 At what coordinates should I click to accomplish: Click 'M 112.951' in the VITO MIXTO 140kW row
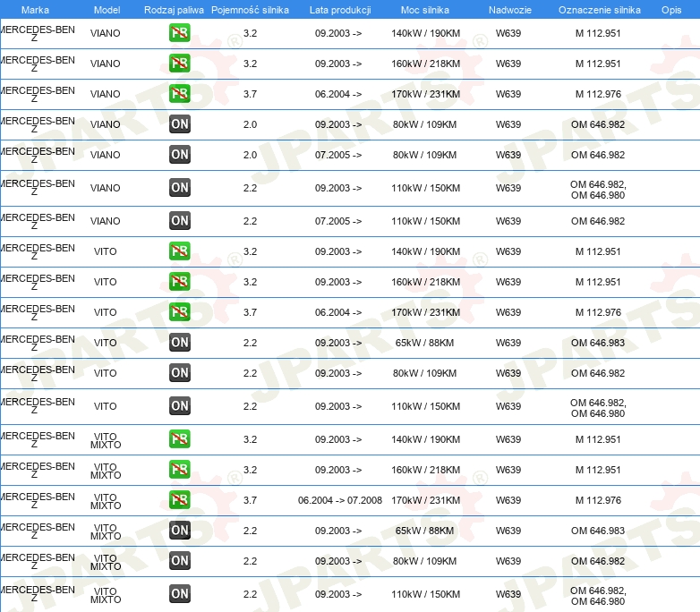598,439
